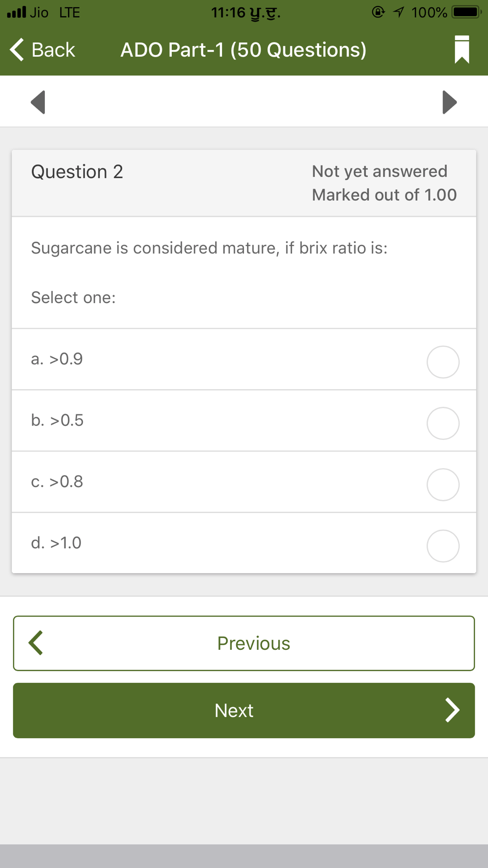488x868 pixels.
Task: Tap the battery icon in status bar
Action: 467,12
